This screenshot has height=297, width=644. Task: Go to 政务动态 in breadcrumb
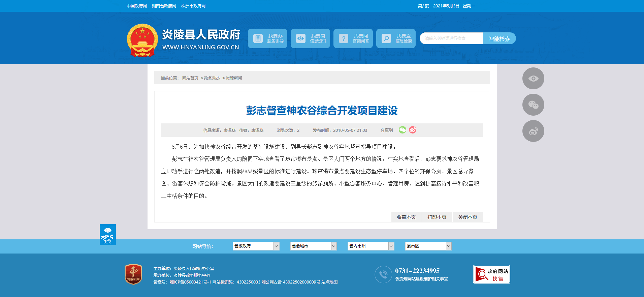coord(212,78)
